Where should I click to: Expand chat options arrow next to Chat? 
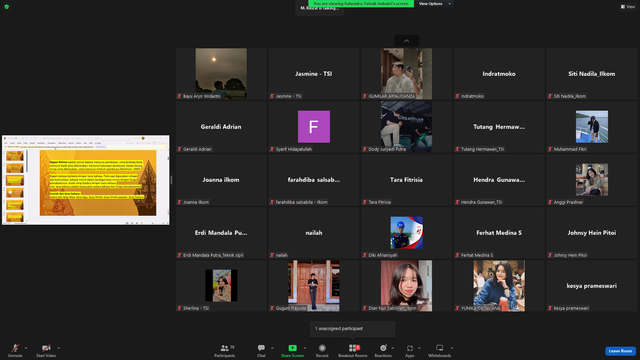pyautogui.click(x=272, y=348)
